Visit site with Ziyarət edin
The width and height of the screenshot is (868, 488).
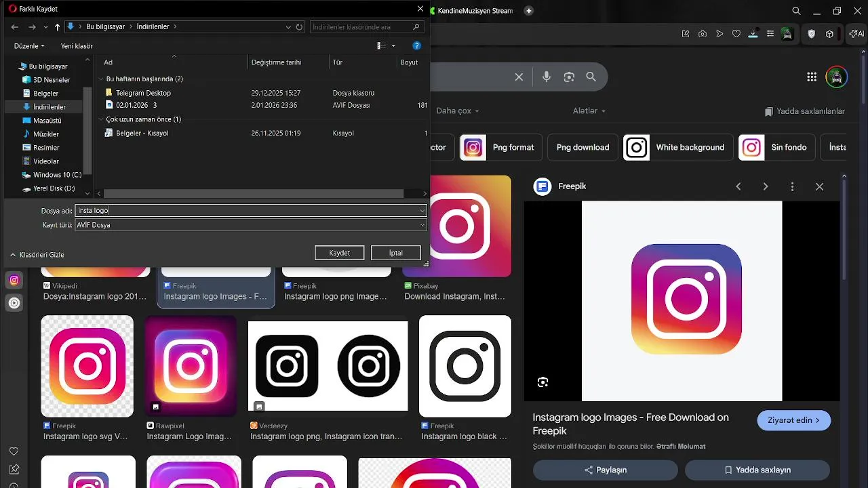793,420
